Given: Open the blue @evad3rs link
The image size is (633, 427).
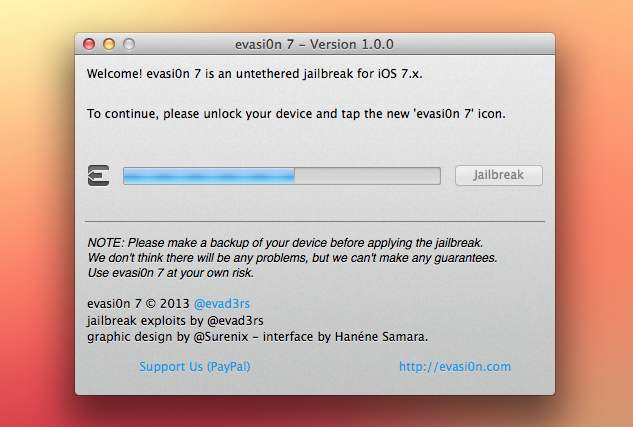Looking at the screenshot, I should point(222,304).
